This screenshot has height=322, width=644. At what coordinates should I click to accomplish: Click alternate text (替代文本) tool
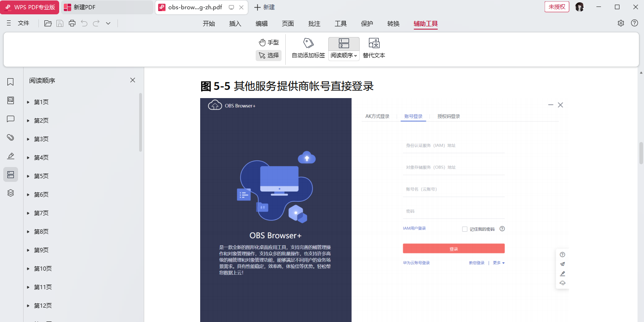tap(374, 49)
